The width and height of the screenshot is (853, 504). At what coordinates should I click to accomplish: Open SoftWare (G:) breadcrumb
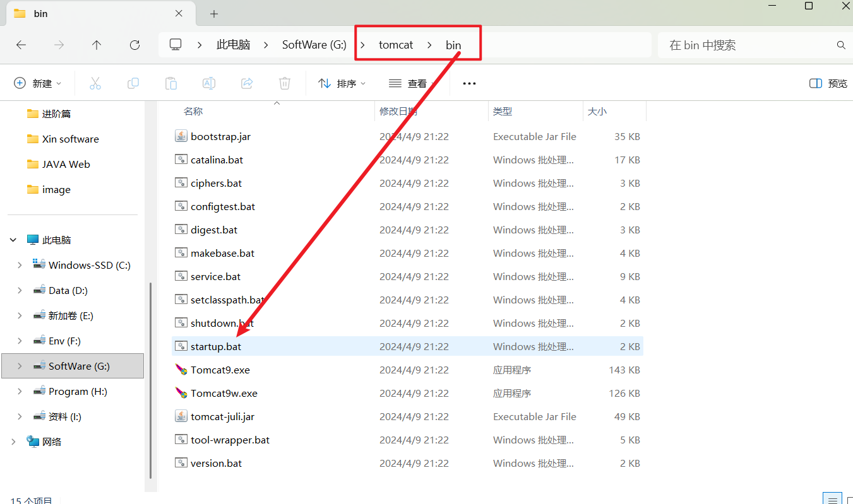coord(314,45)
